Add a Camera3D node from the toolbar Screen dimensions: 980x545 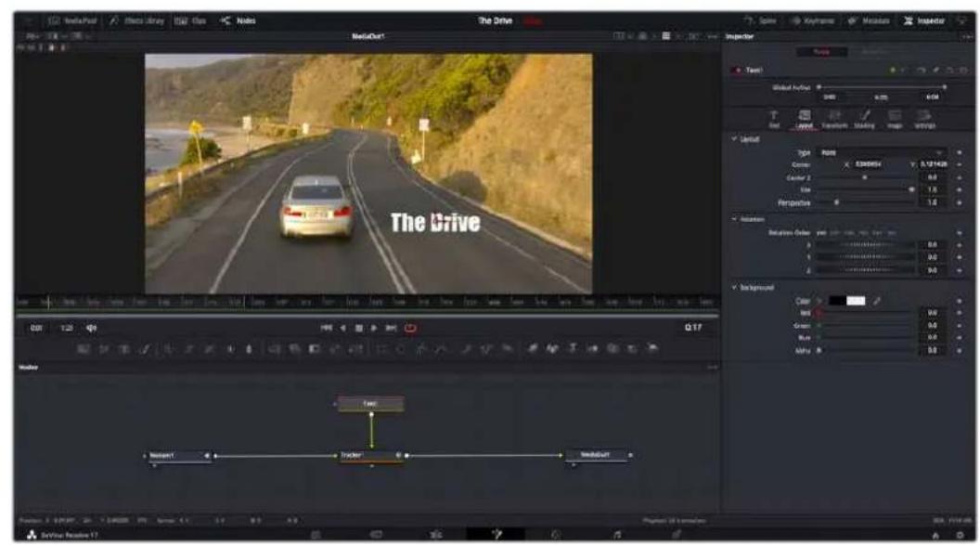point(612,349)
